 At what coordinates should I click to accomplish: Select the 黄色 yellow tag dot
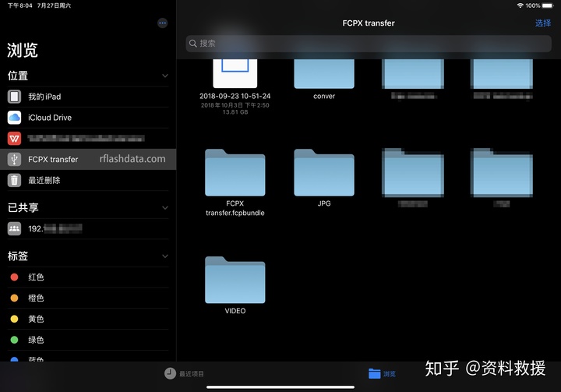click(x=14, y=319)
